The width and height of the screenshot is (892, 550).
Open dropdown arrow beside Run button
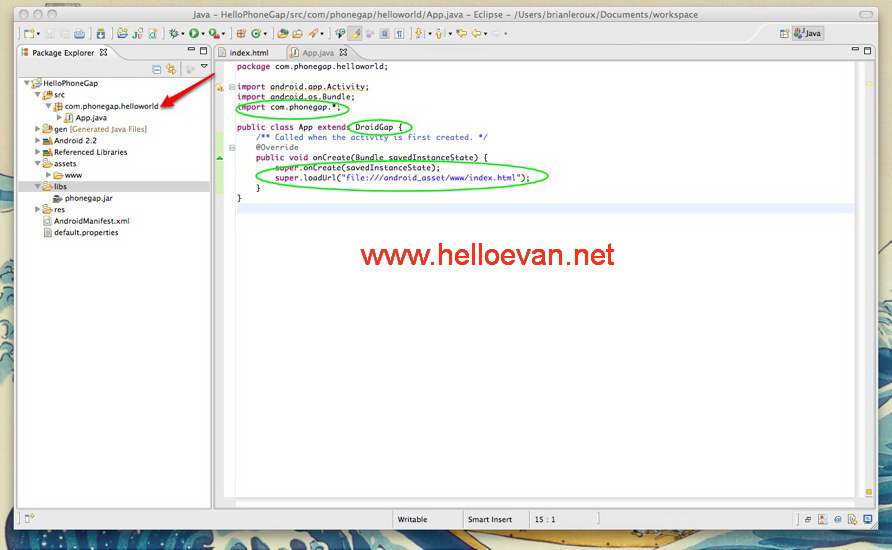[x=203, y=34]
